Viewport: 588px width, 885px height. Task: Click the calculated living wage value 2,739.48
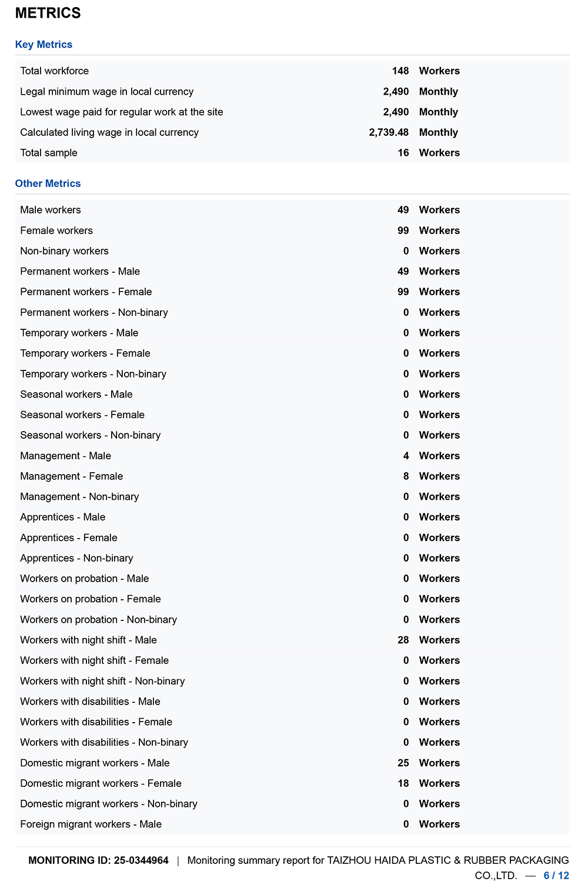click(x=389, y=132)
